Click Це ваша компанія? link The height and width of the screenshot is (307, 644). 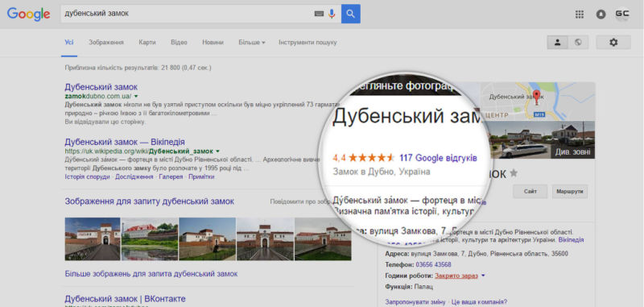(479, 301)
